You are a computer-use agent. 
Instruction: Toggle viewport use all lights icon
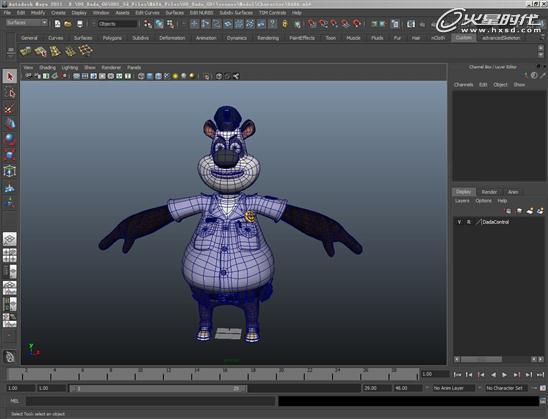pos(175,76)
